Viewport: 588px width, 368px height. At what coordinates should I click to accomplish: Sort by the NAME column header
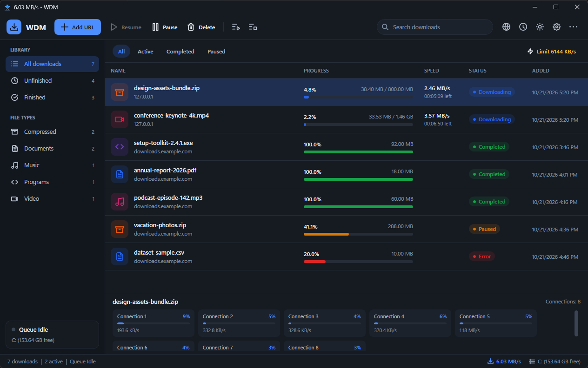point(118,71)
